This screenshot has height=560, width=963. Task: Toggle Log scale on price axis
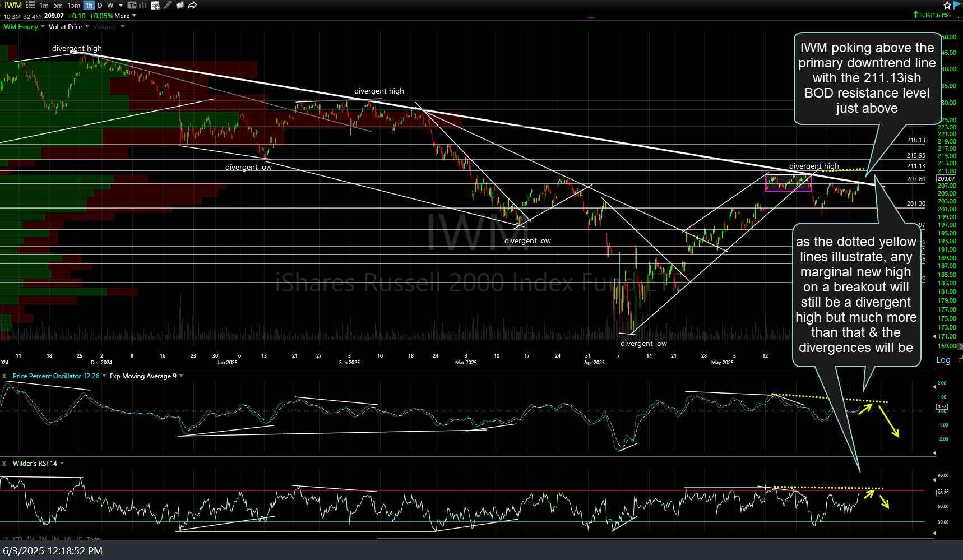[943, 360]
